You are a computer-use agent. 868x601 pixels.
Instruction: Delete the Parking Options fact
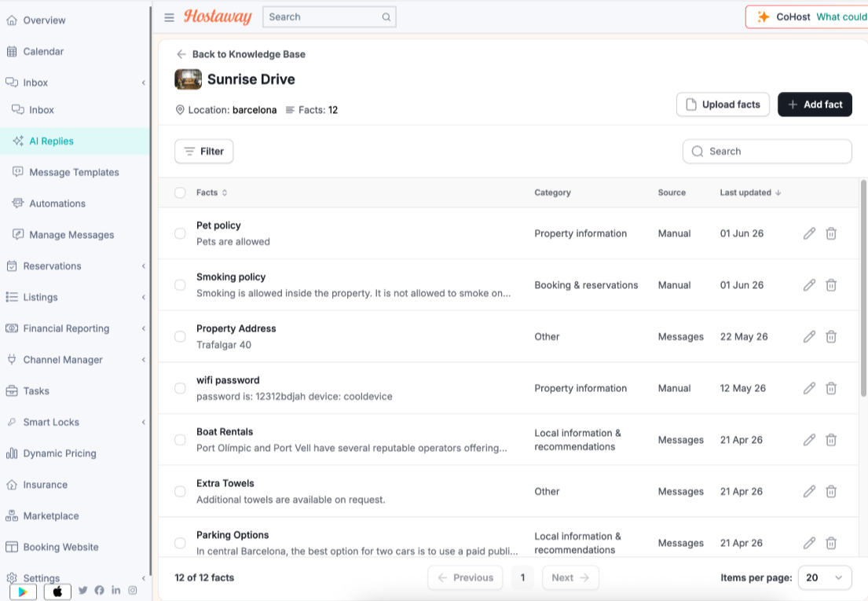click(831, 543)
